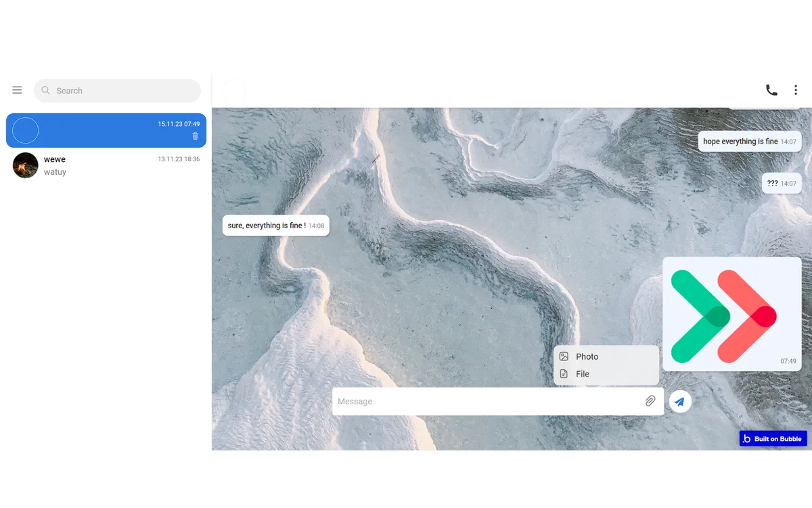Open the wewe conversation
The height and width of the screenshot is (508, 812).
click(106, 165)
